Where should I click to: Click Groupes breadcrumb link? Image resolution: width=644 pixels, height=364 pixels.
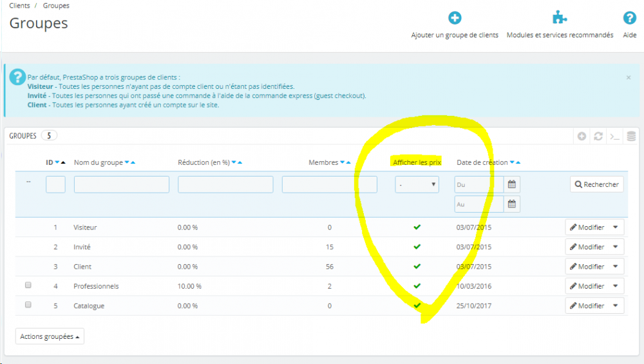56,6
